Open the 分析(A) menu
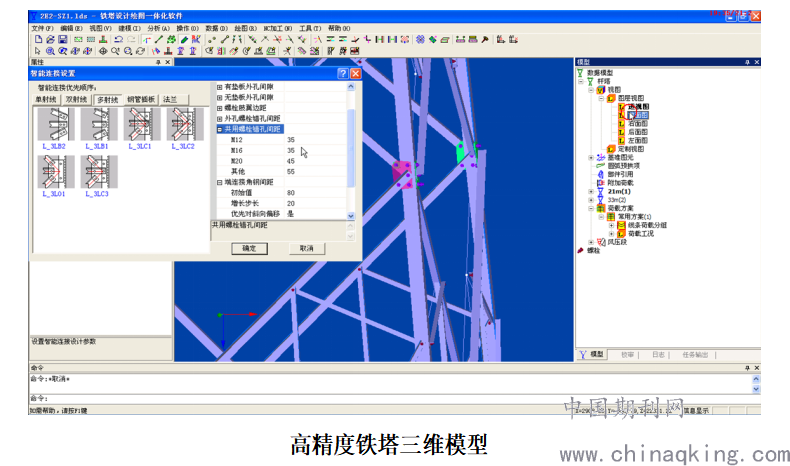This screenshot has width=790, height=466. pos(158,28)
